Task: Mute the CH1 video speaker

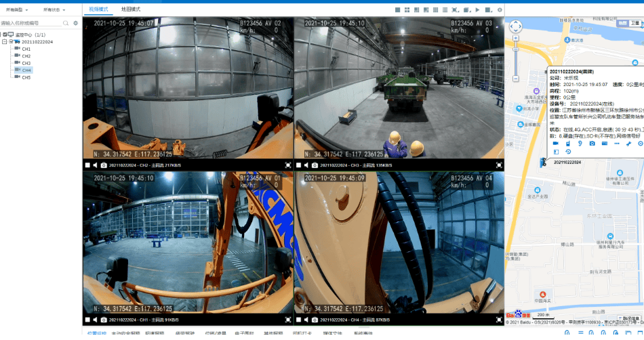Action: click(x=95, y=319)
